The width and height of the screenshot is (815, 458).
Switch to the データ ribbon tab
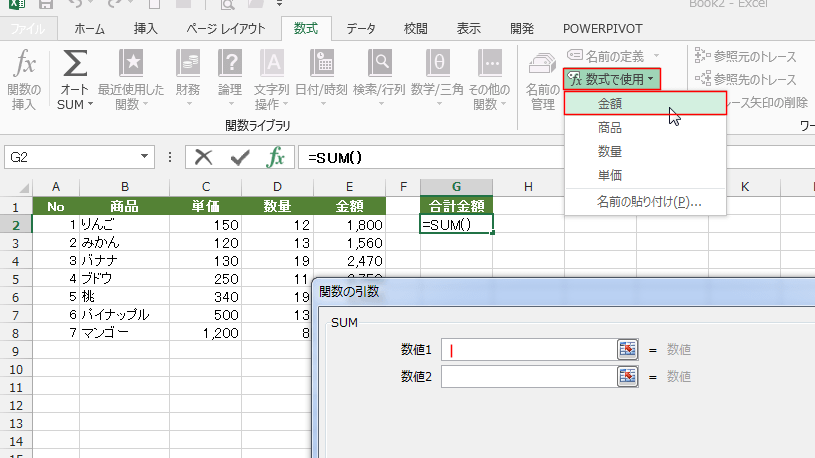pos(361,29)
